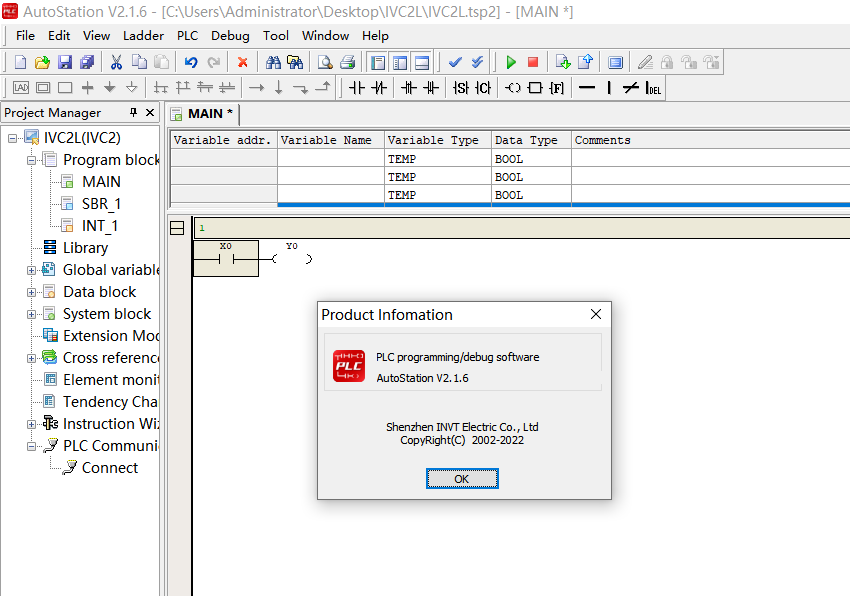Expand the Global variable tree node
Image resolution: width=850 pixels, height=596 pixels.
(32, 270)
